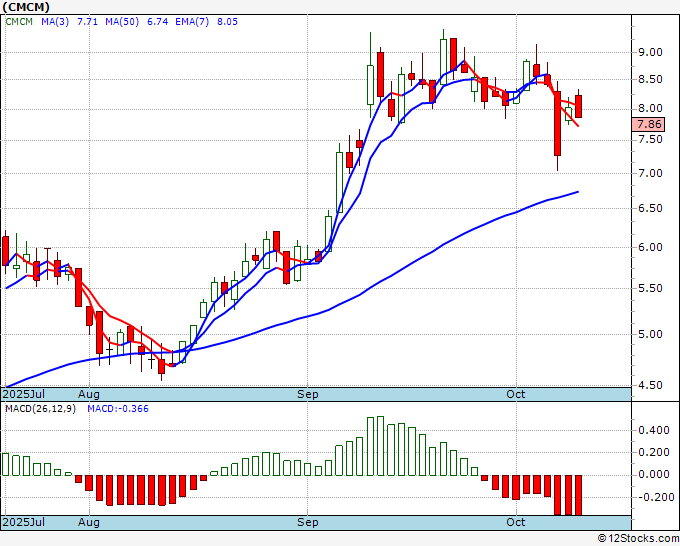The width and height of the screenshot is (680, 546).
Task: Click the Sep label on MACD axis
Action: click(307, 522)
